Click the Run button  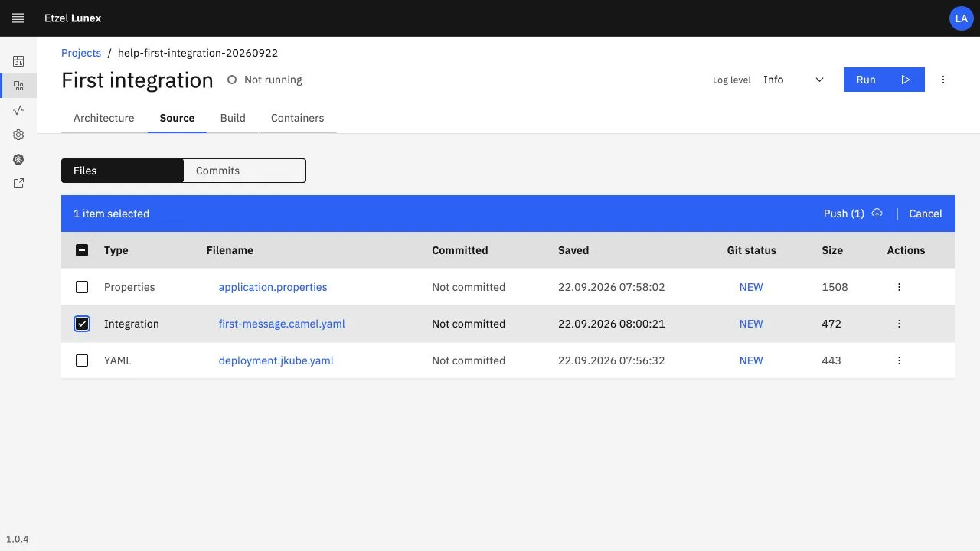coord(884,80)
